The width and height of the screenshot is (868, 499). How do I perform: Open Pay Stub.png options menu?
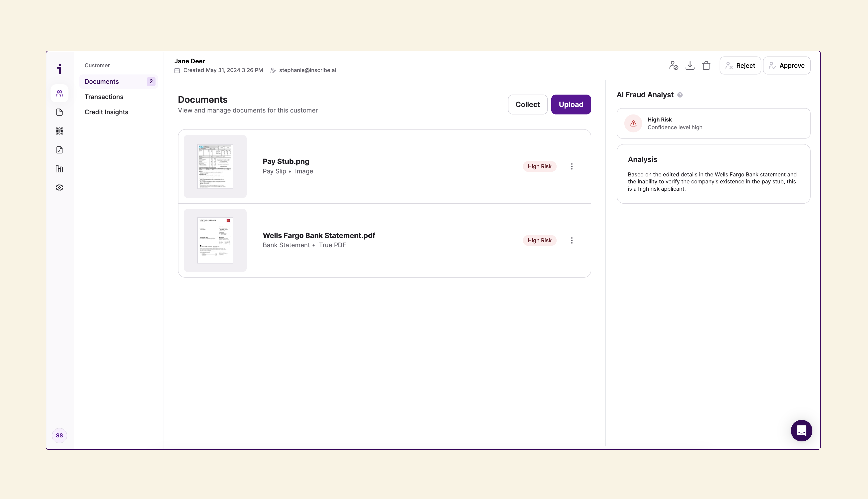point(572,166)
